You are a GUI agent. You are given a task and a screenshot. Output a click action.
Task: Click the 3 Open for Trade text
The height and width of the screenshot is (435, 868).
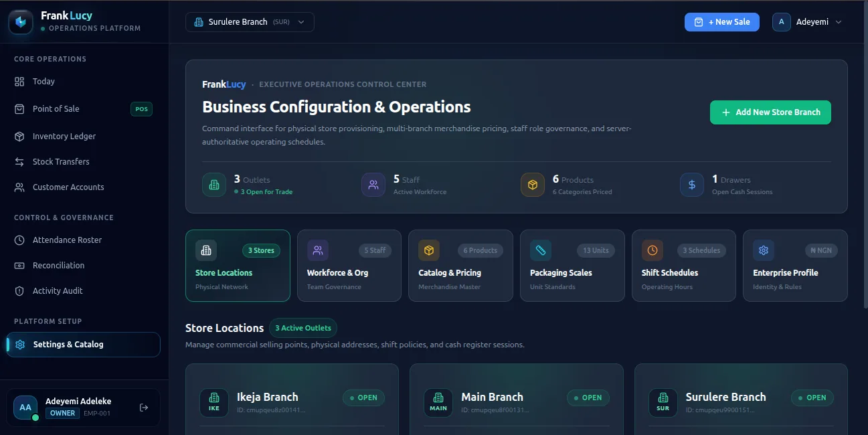[x=267, y=192]
